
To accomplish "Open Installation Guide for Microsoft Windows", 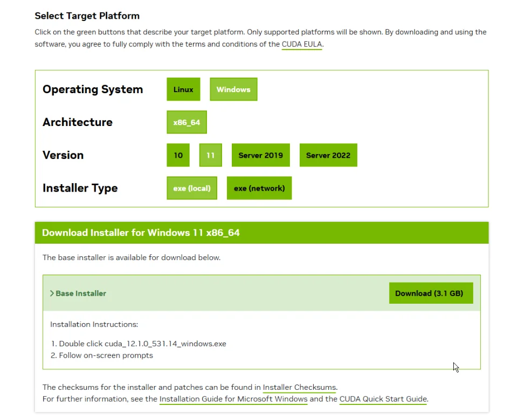I will click(233, 399).
